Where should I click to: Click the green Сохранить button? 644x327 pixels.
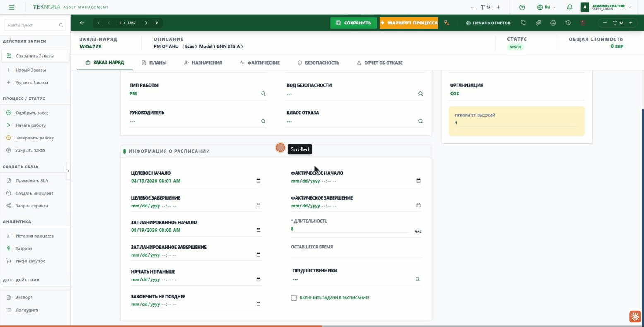tap(353, 23)
